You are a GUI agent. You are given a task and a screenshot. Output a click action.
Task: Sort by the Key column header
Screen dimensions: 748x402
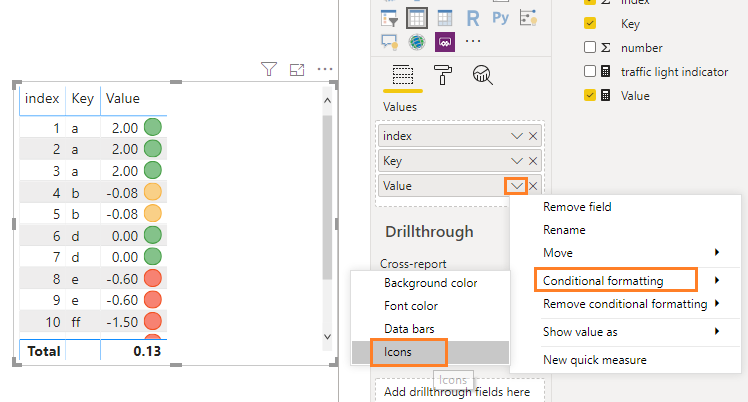83,99
